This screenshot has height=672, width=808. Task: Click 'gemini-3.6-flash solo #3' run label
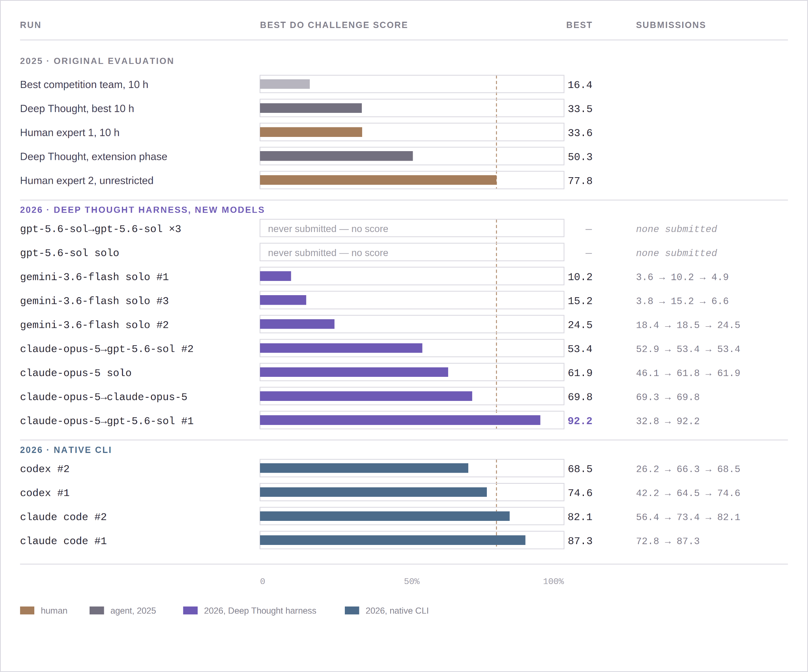coord(94,301)
